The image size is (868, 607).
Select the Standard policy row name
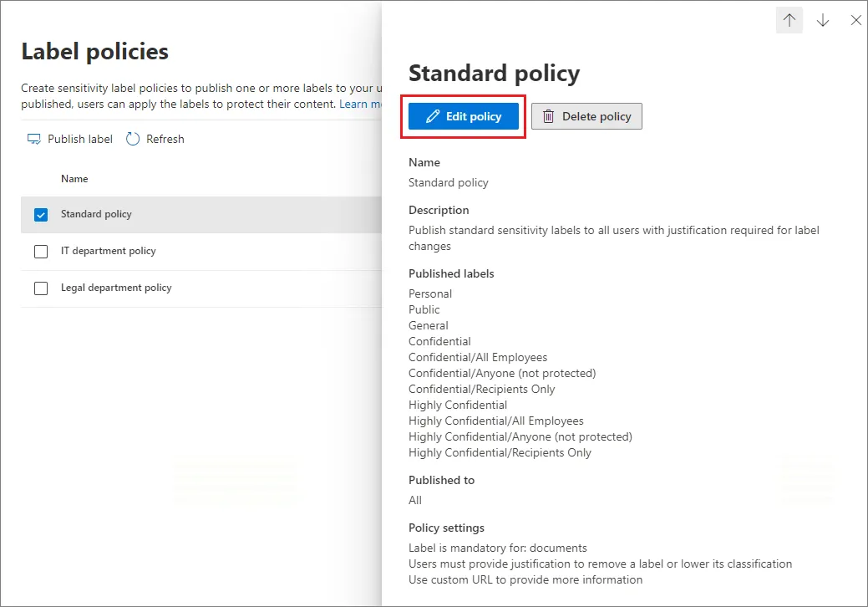click(96, 214)
